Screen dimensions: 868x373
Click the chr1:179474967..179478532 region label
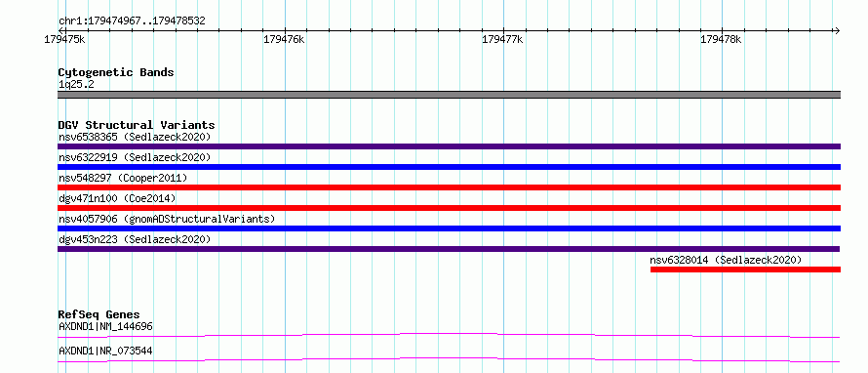click(132, 21)
